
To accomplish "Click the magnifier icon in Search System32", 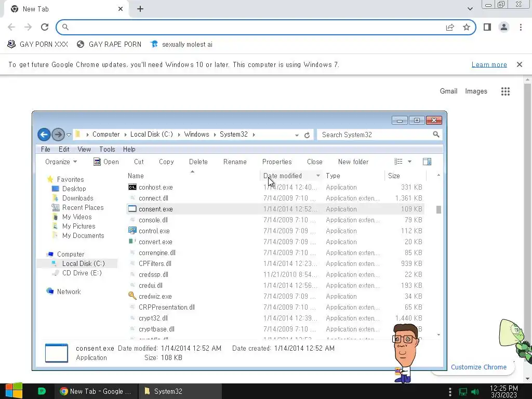I will (436, 135).
